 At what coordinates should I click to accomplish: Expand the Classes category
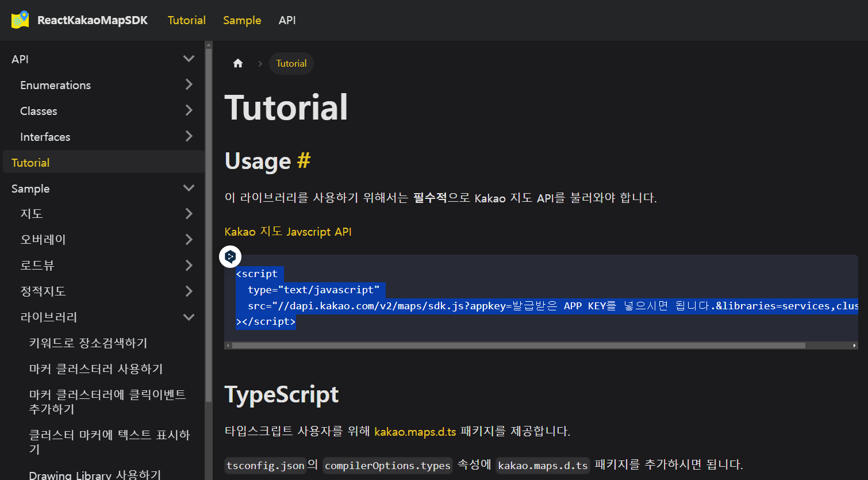pyautogui.click(x=189, y=110)
